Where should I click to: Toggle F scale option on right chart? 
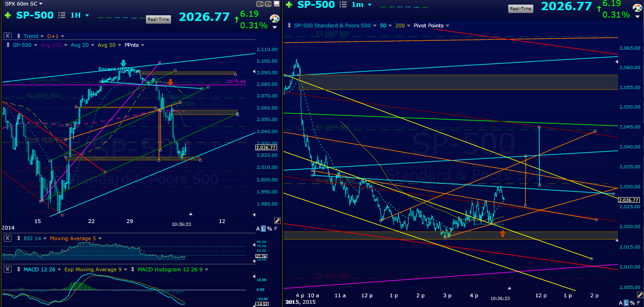[x=639, y=303]
